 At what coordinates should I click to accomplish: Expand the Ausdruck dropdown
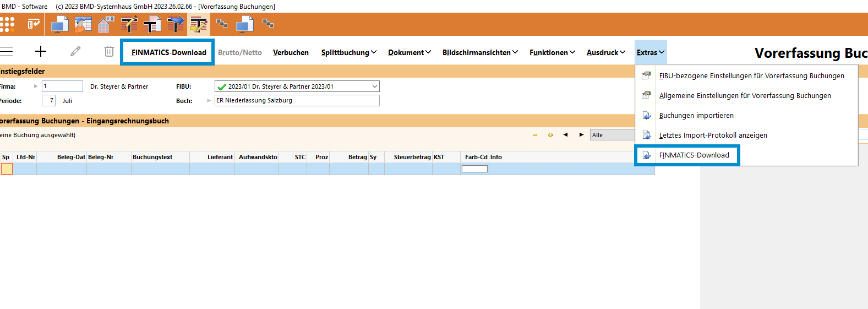pyautogui.click(x=605, y=52)
